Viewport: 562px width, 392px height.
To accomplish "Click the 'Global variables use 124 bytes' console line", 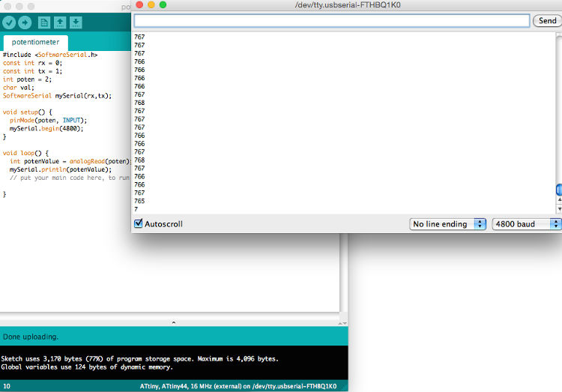I will click(87, 367).
